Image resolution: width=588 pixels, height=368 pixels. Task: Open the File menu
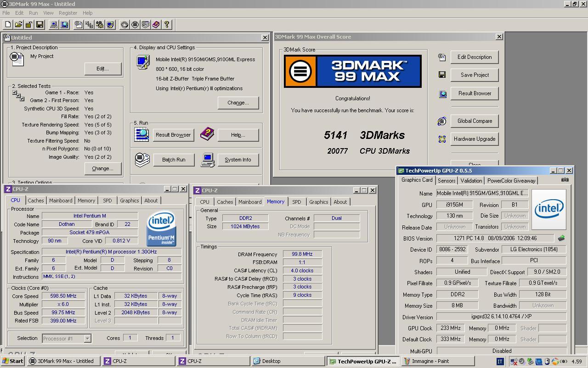point(6,13)
